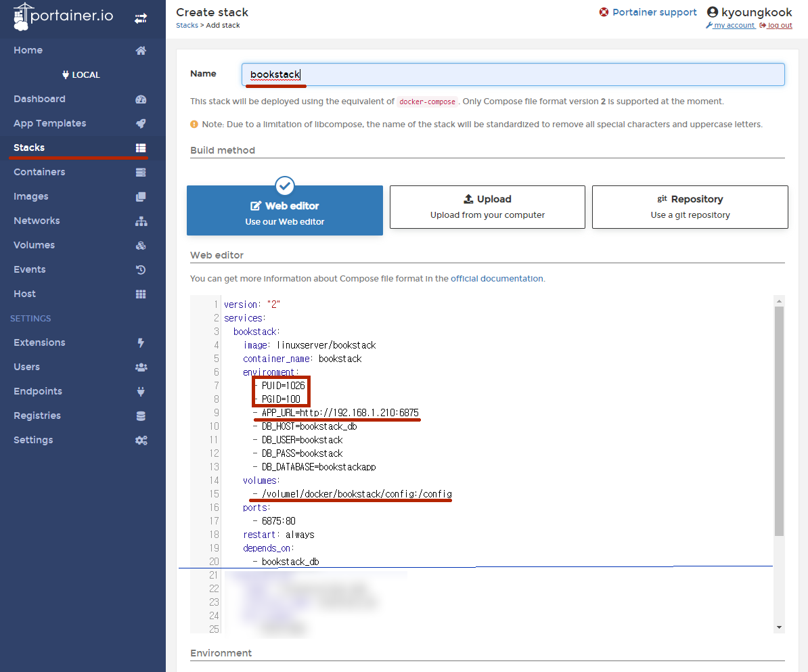
Task: Click the wrench icon next to my account
Action: coord(709,25)
